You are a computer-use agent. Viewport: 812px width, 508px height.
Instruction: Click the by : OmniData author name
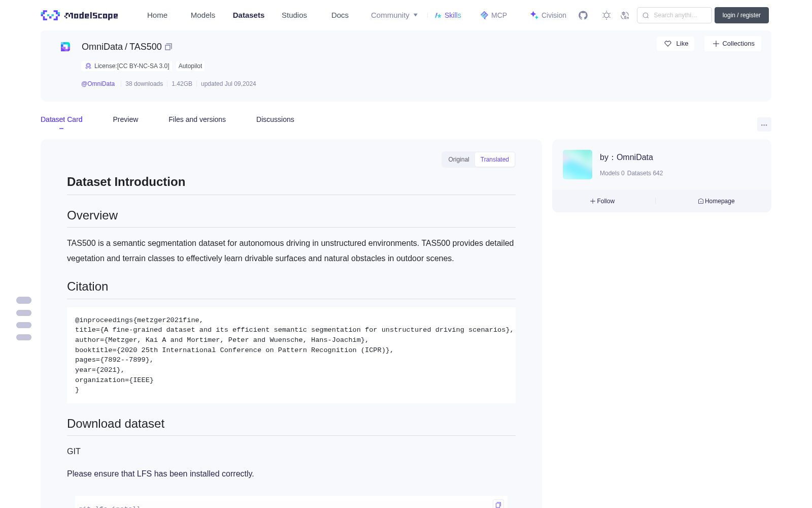[626, 157]
